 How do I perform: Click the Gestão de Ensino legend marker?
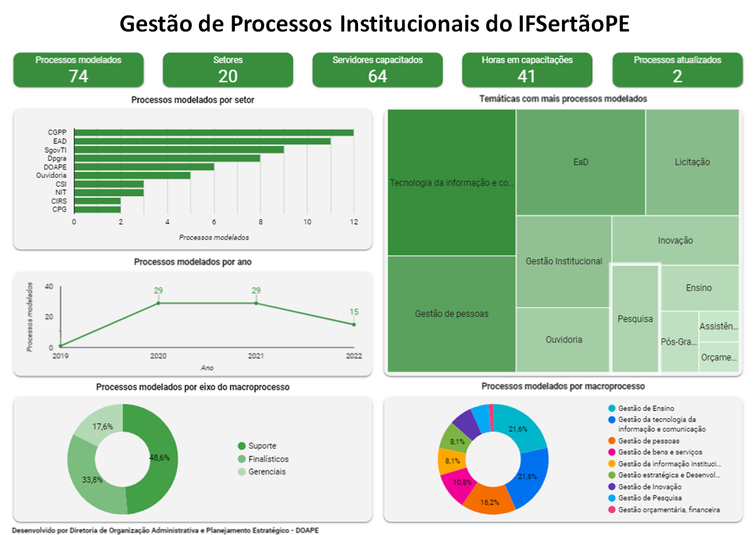click(612, 408)
